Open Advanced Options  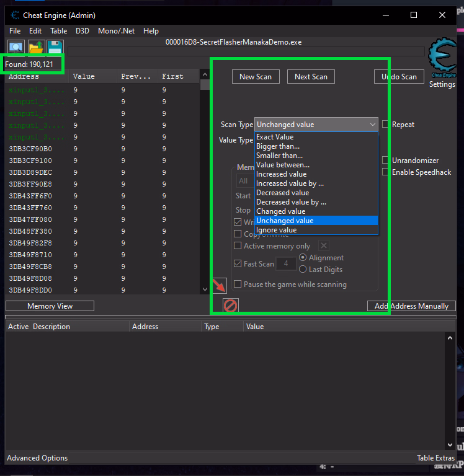click(37, 458)
